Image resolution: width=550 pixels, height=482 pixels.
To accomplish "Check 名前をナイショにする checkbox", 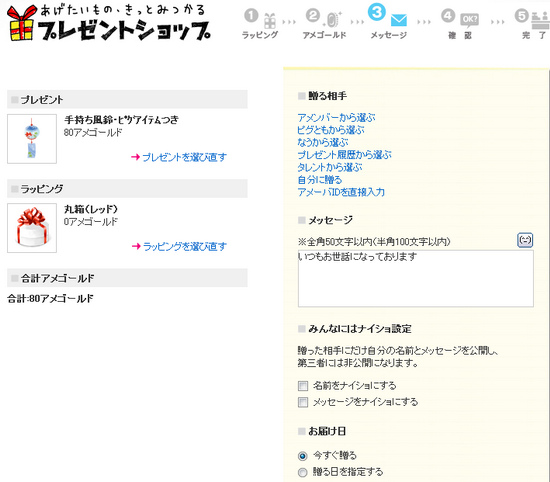I will pyautogui.click(x=303, y=386).
